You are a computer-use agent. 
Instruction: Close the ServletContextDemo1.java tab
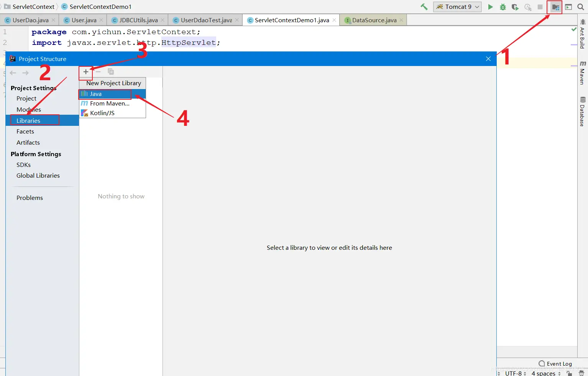[x=334, y=20]
